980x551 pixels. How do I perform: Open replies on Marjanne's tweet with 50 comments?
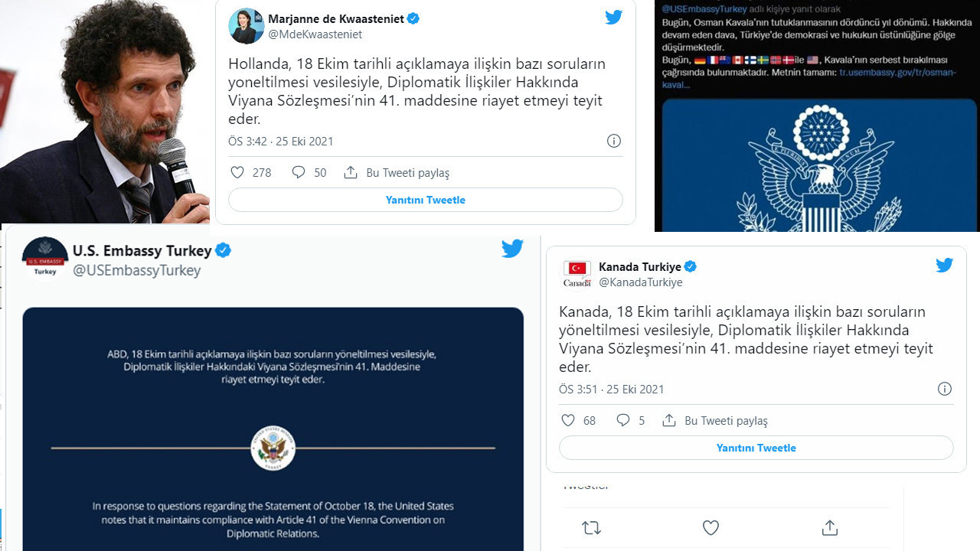pos(299,172)
